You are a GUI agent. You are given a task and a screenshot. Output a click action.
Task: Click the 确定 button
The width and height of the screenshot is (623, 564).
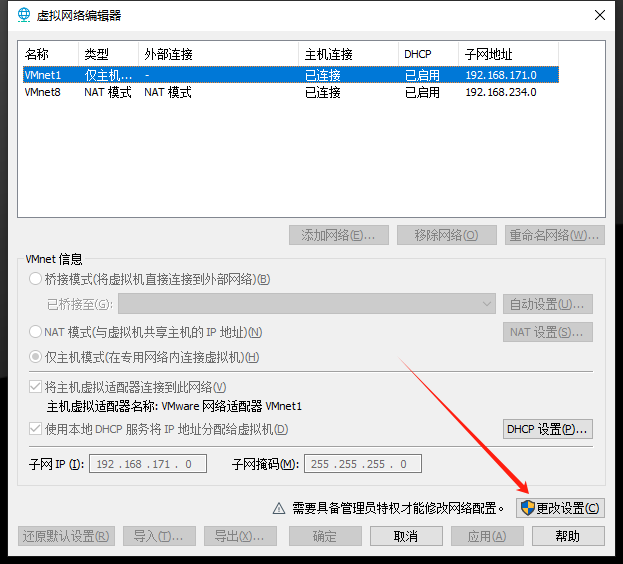pos(325,536)
